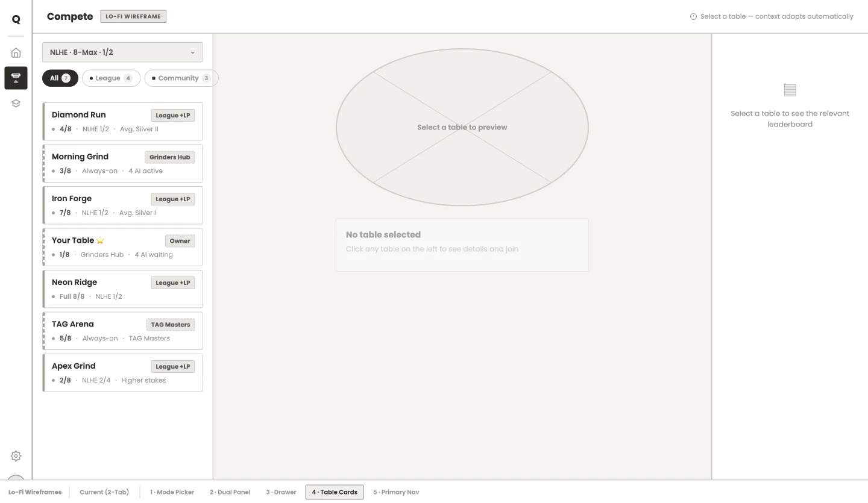The height and width of the screenshot is (503, 868).
Task: Open the Compete trophy icon in sidebar
Action: (16, 78)
